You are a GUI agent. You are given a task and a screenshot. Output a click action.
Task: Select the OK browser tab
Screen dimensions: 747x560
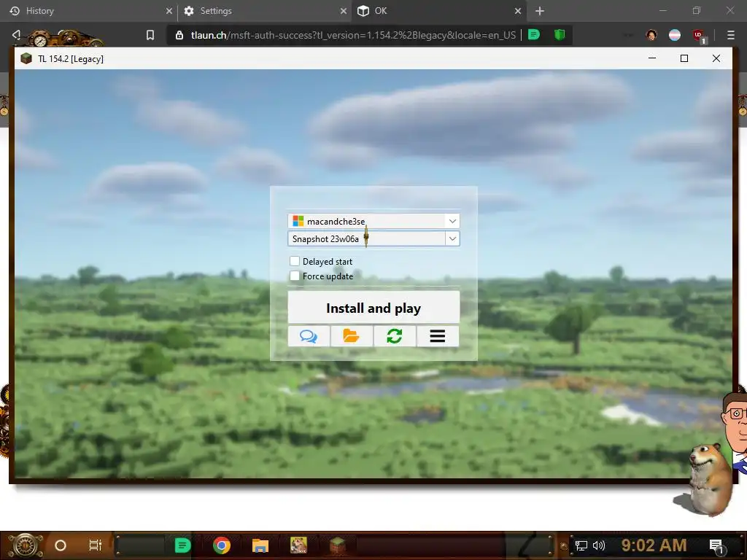[438, 11]
